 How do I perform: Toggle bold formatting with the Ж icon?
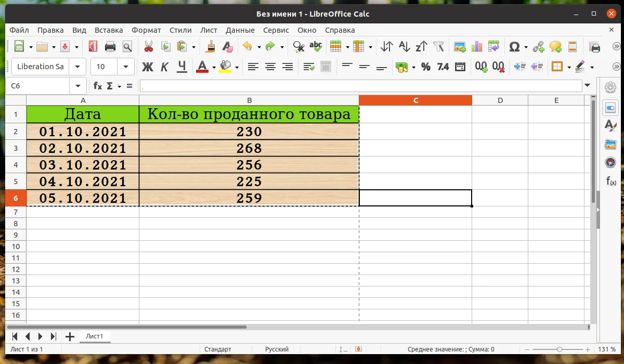coord(148,67)
